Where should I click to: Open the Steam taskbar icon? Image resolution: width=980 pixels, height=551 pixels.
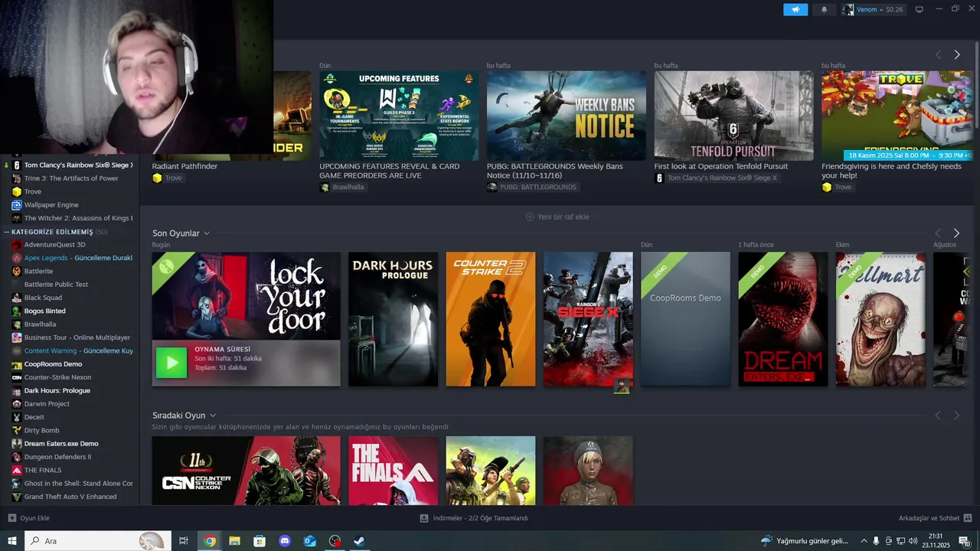pos(359,541)
